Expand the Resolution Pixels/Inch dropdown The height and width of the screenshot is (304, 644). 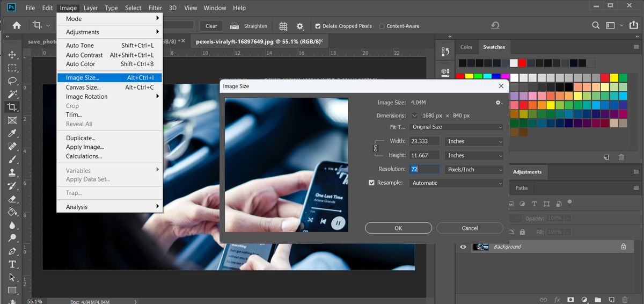474,169
